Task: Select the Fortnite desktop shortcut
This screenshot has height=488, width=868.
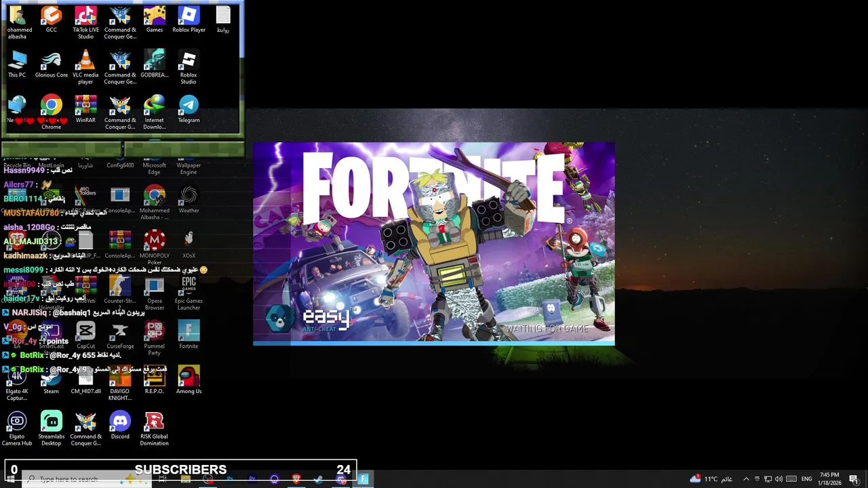Action: (189, 335)
